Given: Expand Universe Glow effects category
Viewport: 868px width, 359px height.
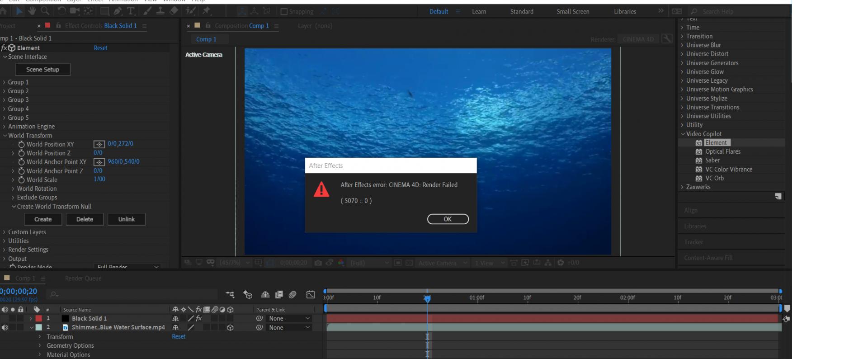Looking at the screenshot, I should [682, 72].
